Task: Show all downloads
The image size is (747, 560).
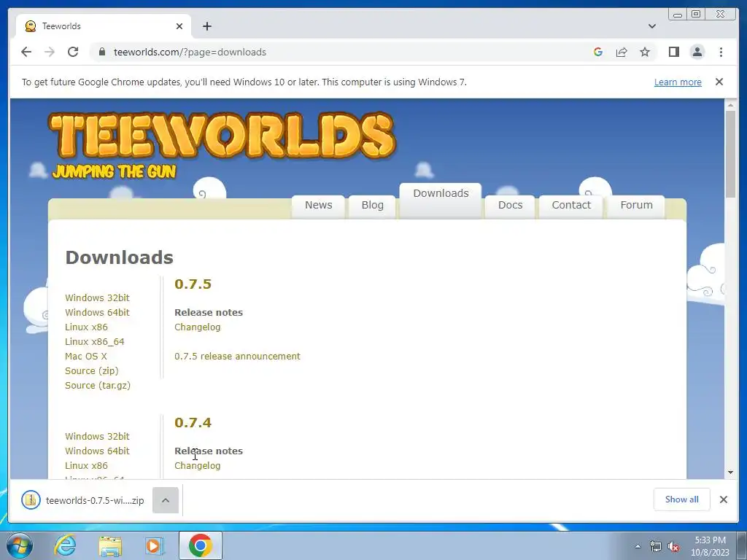Action: (x=682, y=499)
